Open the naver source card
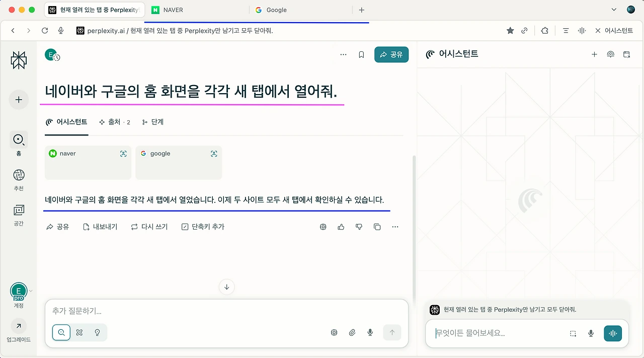644x358 pixels. pyautogui.click(x=88, y=163)
